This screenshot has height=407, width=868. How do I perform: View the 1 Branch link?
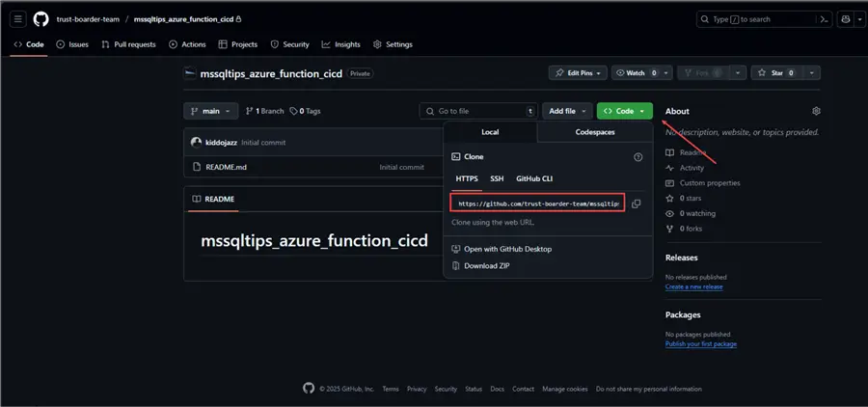pos(264,111)
